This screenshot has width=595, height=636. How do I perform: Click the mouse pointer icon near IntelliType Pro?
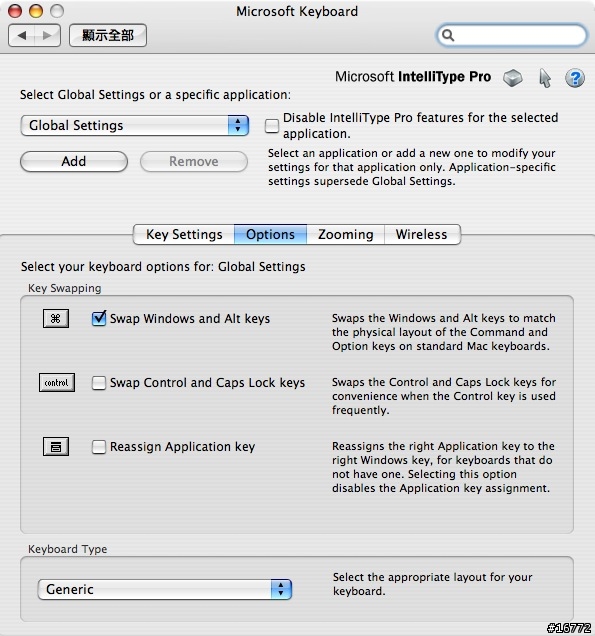click(545, 78)
